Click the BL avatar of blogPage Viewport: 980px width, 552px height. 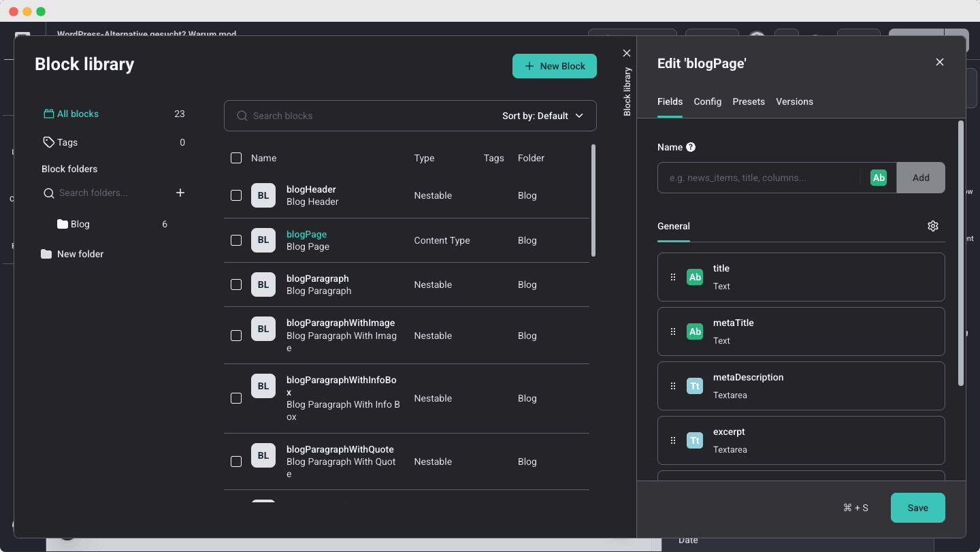[x=263, y=240]
